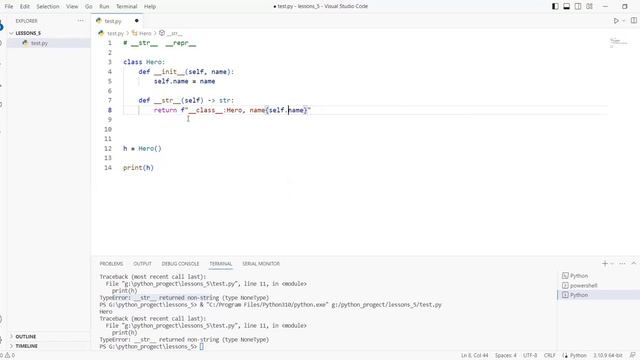Click the terminal prompt input
The height and width of the screenshot is (360, 640).
click(201, 347)
